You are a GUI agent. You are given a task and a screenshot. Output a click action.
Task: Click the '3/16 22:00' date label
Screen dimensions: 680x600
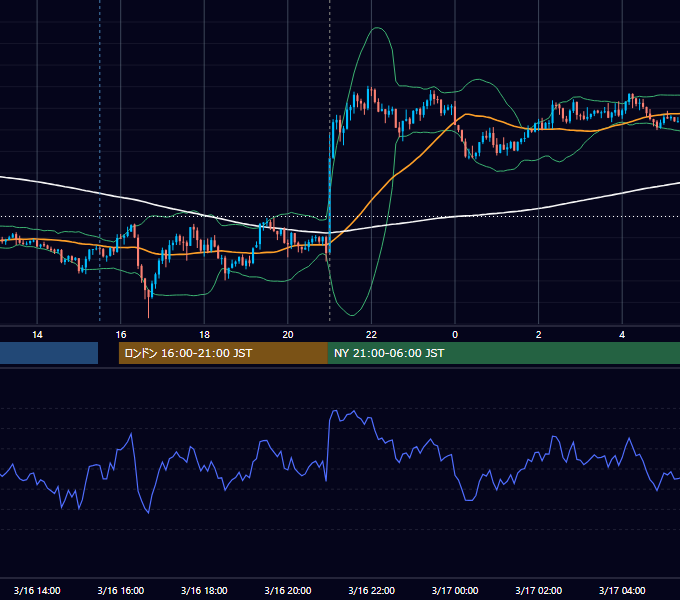[x=371, y=590]
